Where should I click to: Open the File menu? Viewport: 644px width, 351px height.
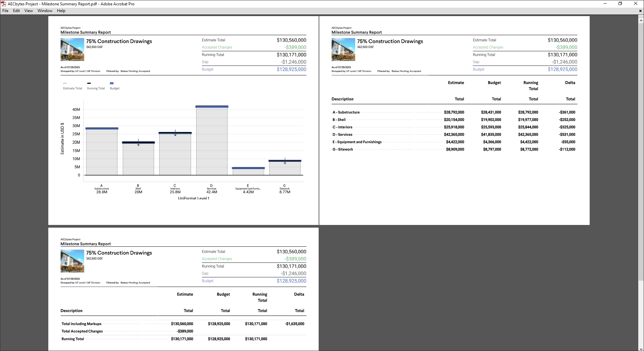[5, 11]
